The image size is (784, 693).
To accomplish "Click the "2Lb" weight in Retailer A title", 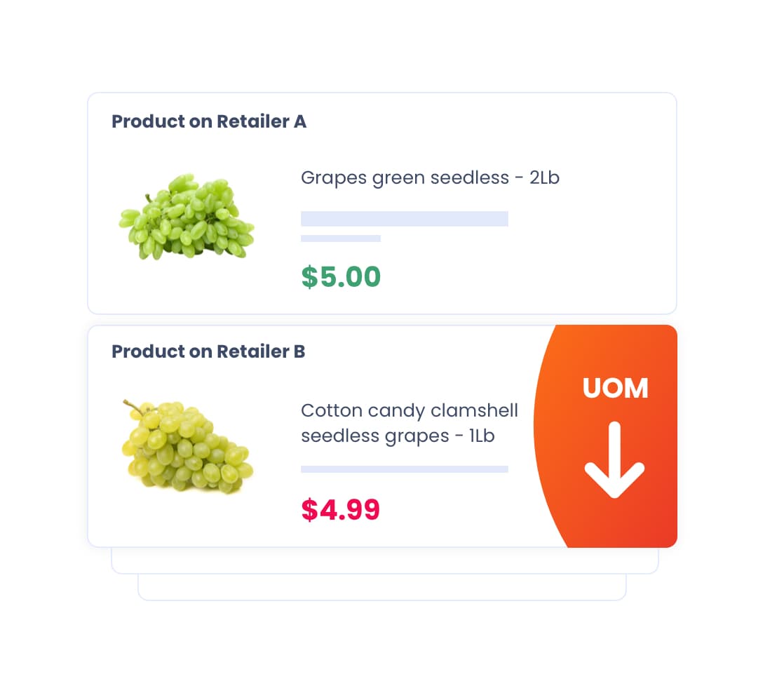I will (544, 177).
